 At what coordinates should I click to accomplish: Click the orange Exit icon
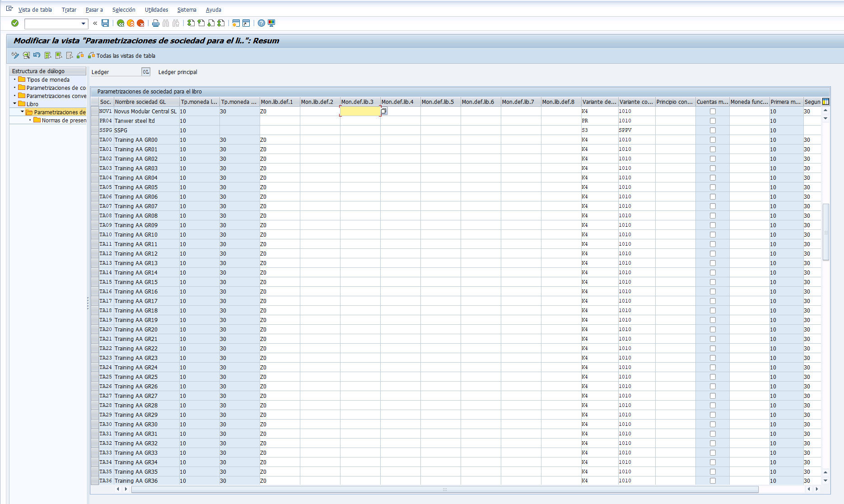point(131,23)
